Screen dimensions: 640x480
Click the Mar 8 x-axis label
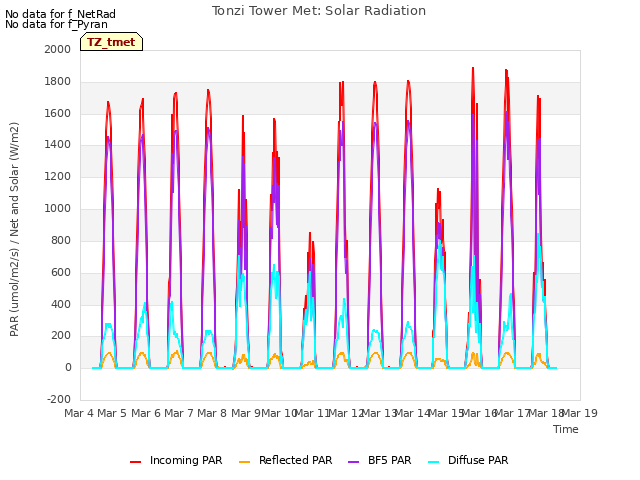(212, 413)
